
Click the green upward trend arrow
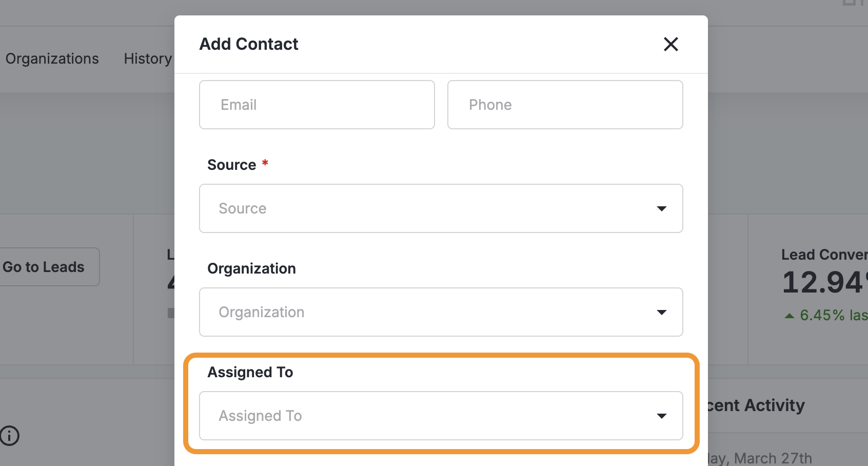pyautogui.click(x=790, y=316)
